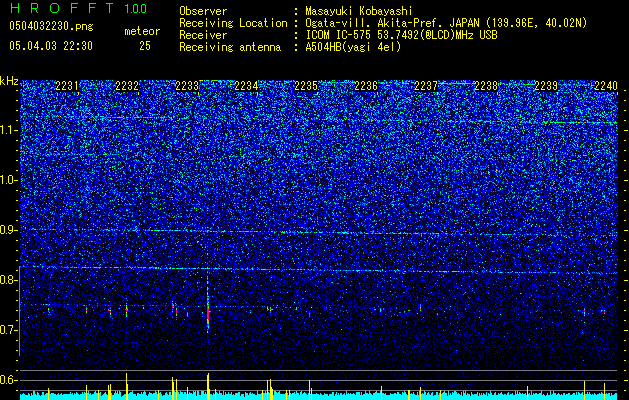Click the 2238 time marker
The image size is (629, 400).
click(x=486, y=86)
